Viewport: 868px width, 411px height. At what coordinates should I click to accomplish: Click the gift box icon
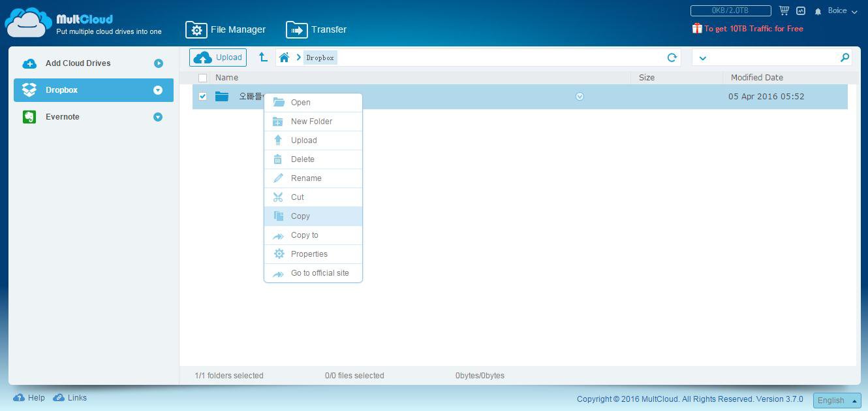[x=697, y=28]
